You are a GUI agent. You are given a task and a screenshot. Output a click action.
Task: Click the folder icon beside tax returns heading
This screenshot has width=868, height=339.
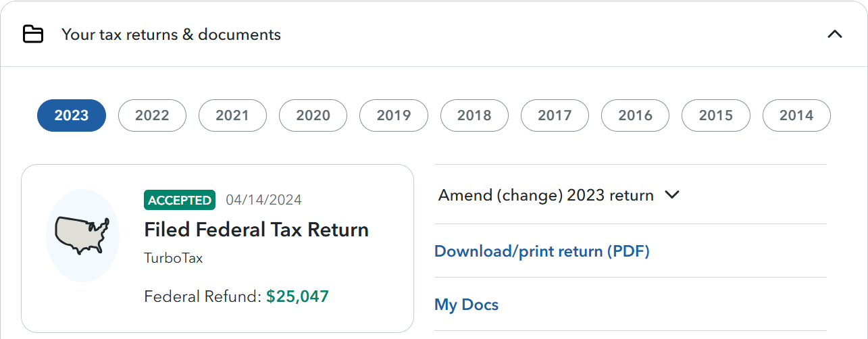(x=33, y=34)
